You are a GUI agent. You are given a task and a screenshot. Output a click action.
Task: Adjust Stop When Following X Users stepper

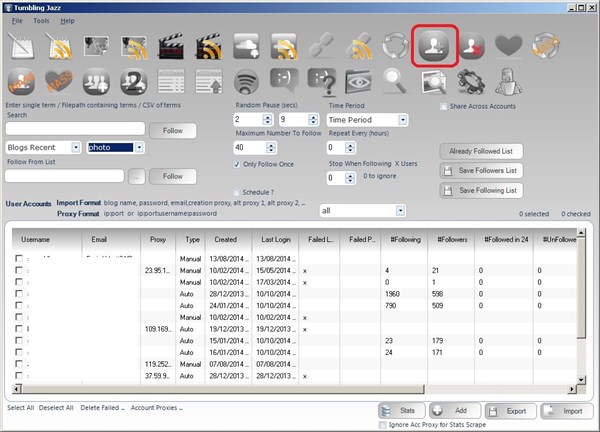coord(350,178)
